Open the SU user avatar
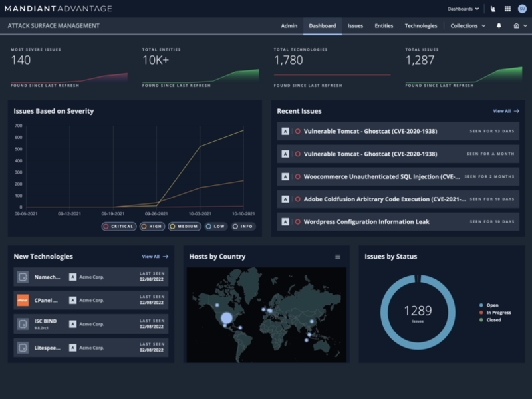This screenshot has width=532, height=399. pyautogui.click(x=522, y=9)
